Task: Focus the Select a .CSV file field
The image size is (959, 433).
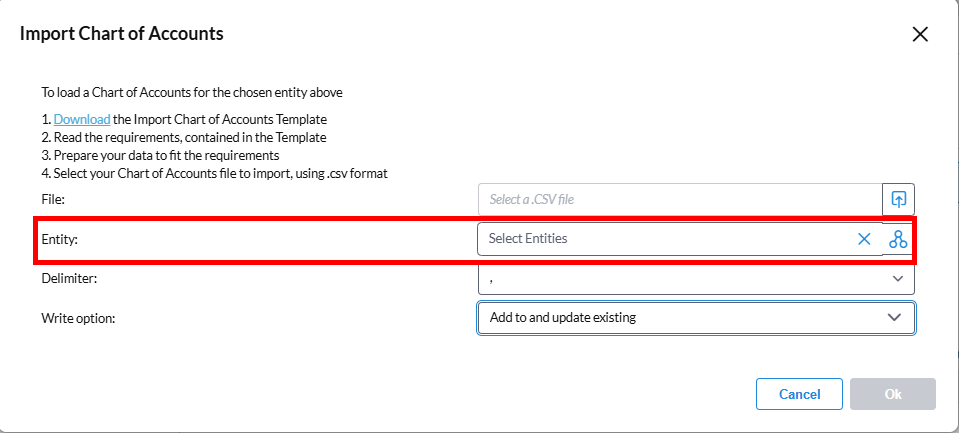Action: tap(678, 199)
